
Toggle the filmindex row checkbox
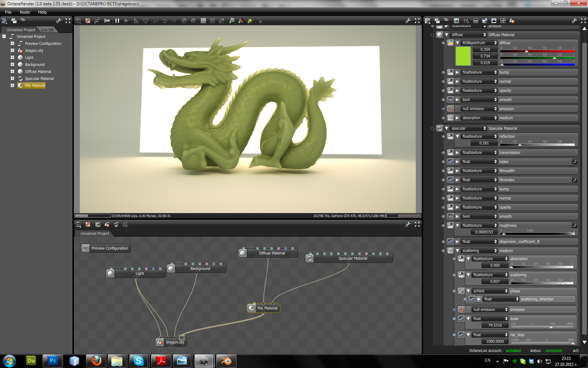(574, 180)
